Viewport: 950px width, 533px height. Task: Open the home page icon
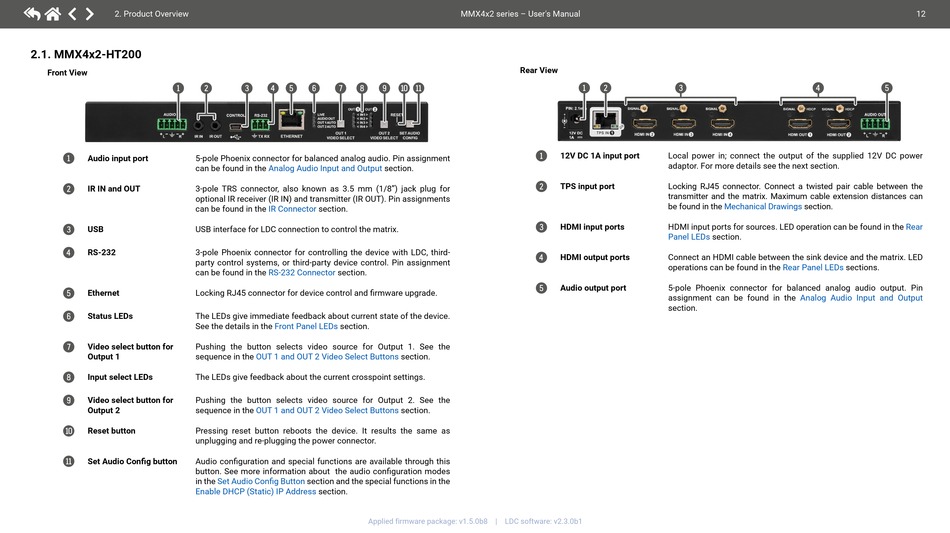53,13
